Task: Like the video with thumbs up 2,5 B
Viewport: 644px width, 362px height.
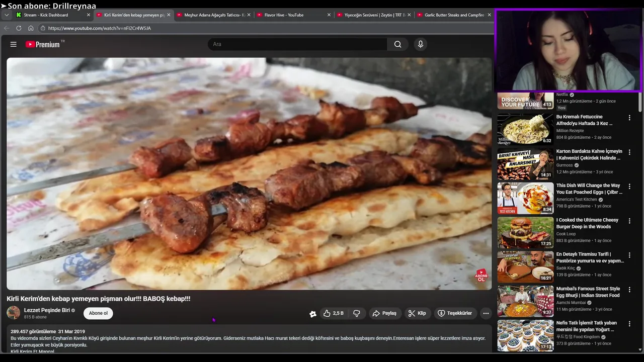Action: tap(334, 313)
